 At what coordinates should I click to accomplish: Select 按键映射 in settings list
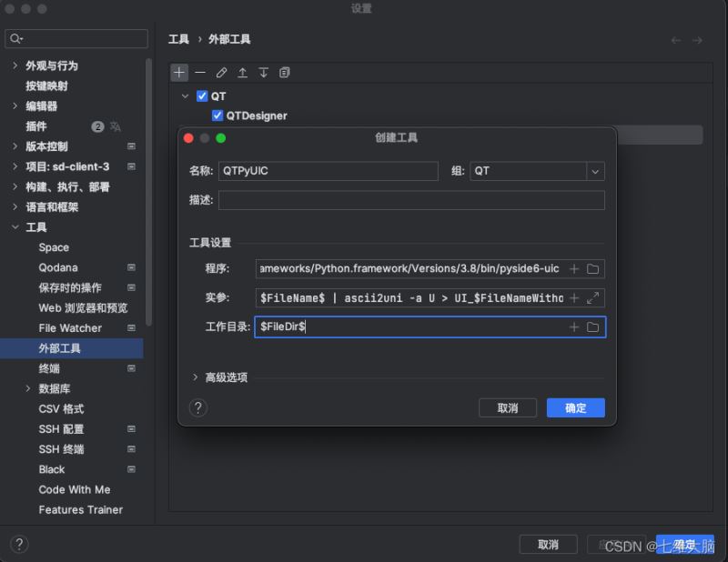pos(47,85)
